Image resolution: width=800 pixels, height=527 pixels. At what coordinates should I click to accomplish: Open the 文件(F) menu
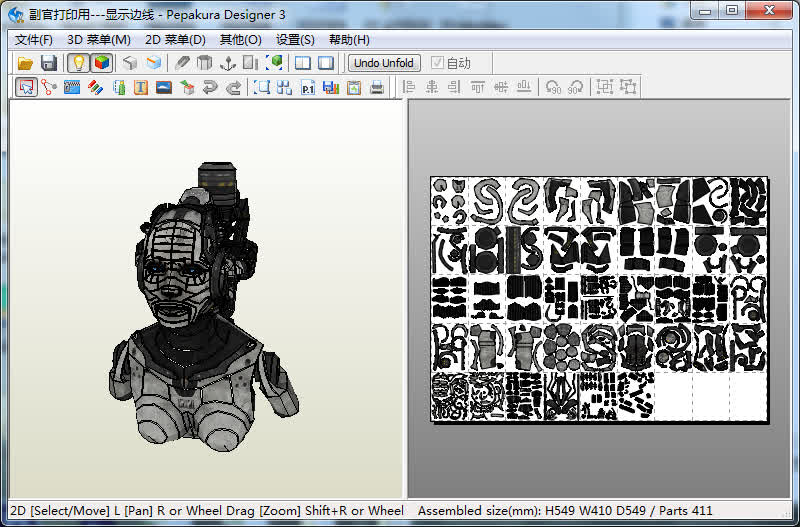(34, 40)
